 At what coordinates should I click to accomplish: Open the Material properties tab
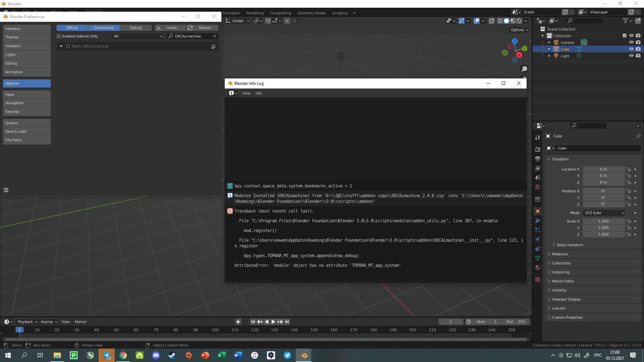click(x=538, y=267)
